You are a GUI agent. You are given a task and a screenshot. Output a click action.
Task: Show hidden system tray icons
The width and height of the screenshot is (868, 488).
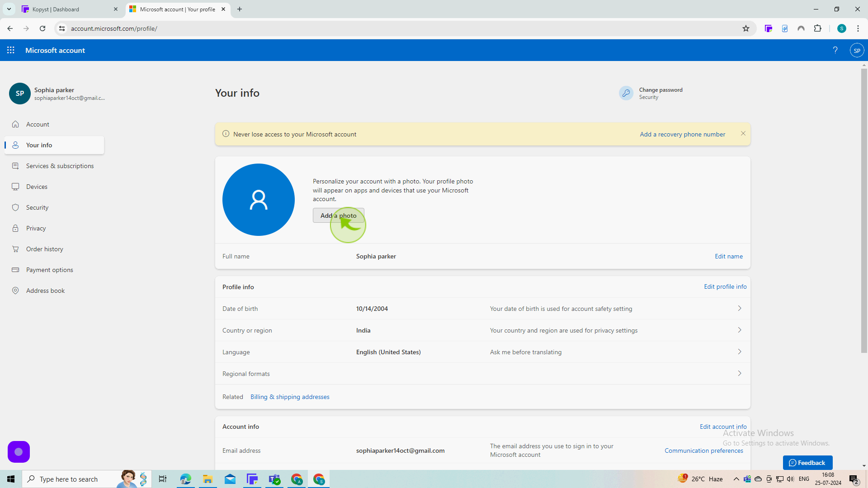coord(736,479)
